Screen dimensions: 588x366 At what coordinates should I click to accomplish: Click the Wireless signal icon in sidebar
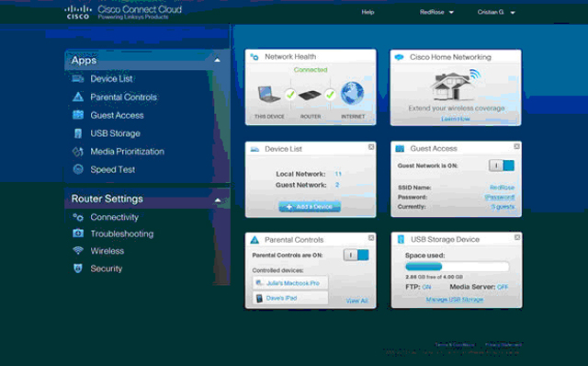[x=78, y=250]
